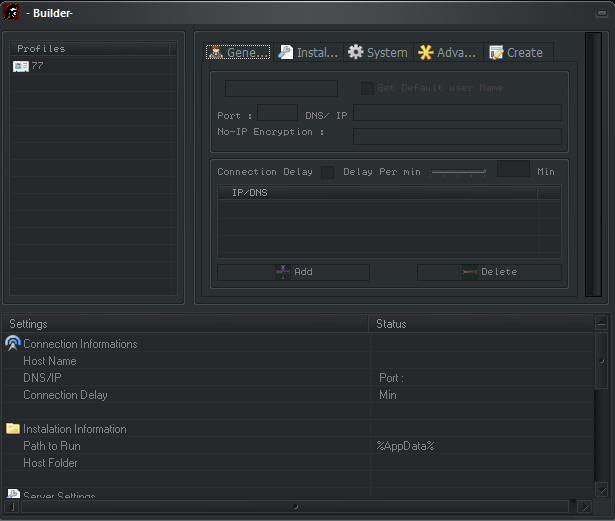Switch to the System tab
Screen dimensions: 615x521
[x=378, y=52]
